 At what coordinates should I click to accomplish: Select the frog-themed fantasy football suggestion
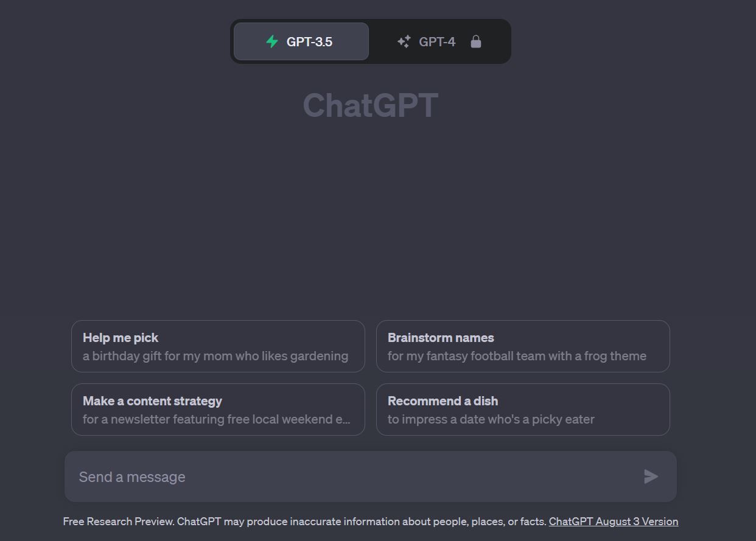(x=516, y=356)
